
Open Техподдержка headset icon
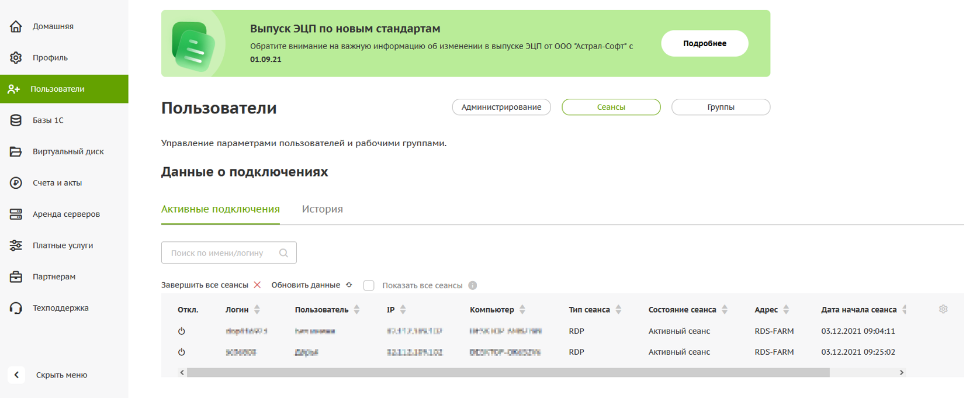[x=16, y=308]
